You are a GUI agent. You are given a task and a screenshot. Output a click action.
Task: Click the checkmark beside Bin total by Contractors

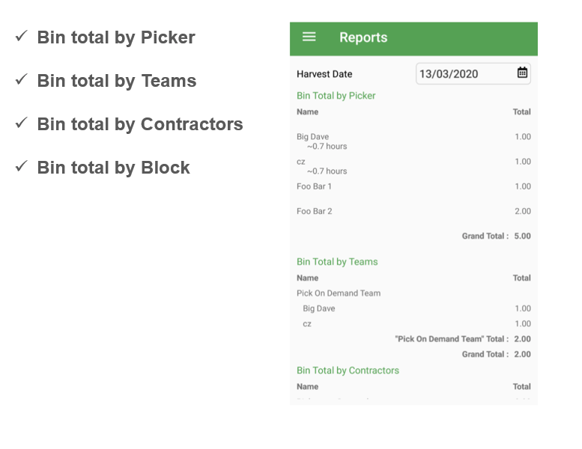click(x=22, y=122)
